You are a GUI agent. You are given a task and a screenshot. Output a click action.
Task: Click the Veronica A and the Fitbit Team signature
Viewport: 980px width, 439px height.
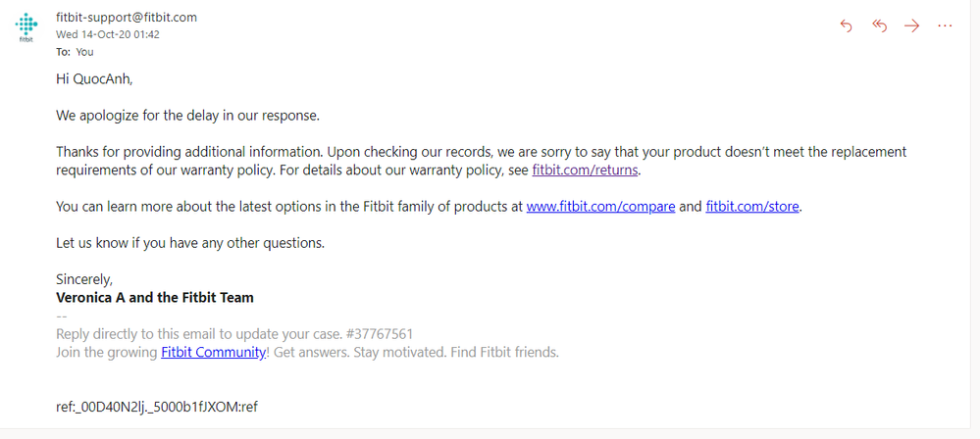[155, 297]
